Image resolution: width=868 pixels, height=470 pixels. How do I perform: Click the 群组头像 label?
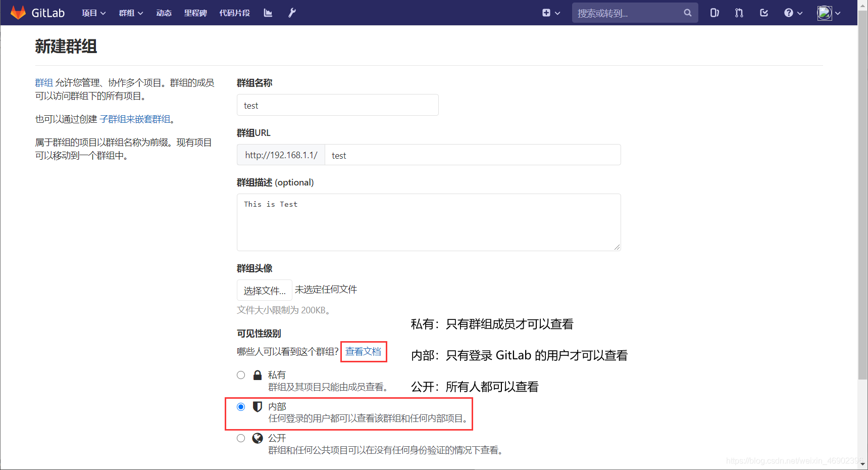click(254, 268)
